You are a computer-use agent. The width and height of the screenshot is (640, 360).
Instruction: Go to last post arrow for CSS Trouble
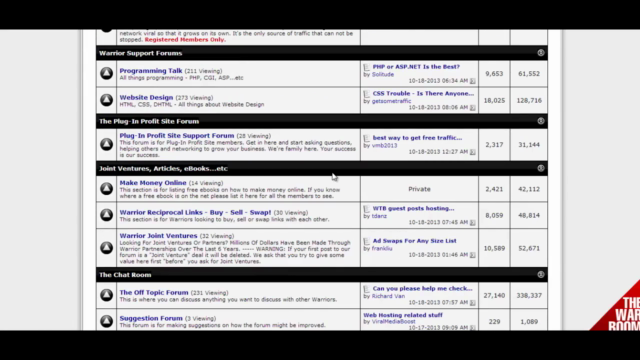pyautogui.click(x=473, y=107)
